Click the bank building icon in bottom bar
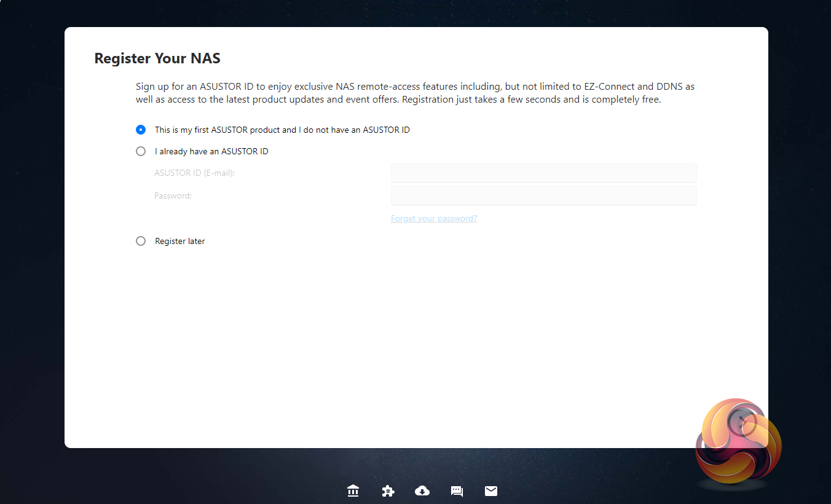The height and width of the screenshot is (504, 831). point(353,490)
